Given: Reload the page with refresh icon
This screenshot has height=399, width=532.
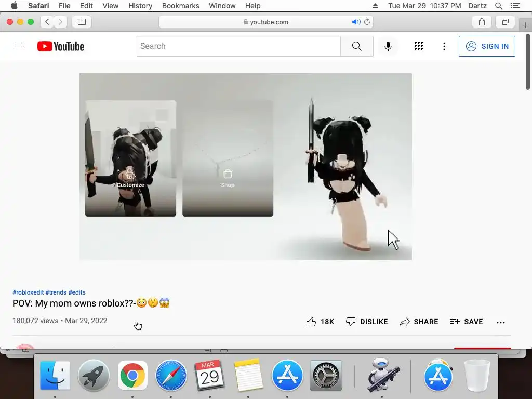Looking at the screenshot, I should click(367, 22).
